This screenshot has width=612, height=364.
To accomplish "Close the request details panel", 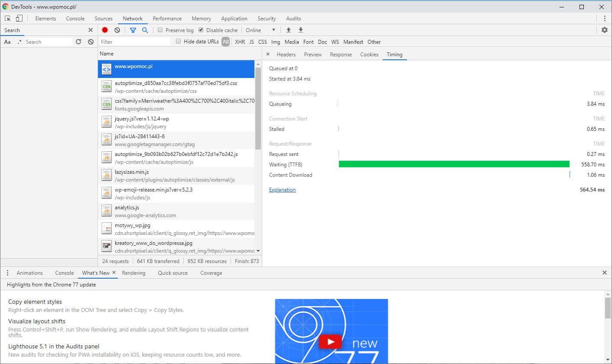I will click(x=268, y=54).
